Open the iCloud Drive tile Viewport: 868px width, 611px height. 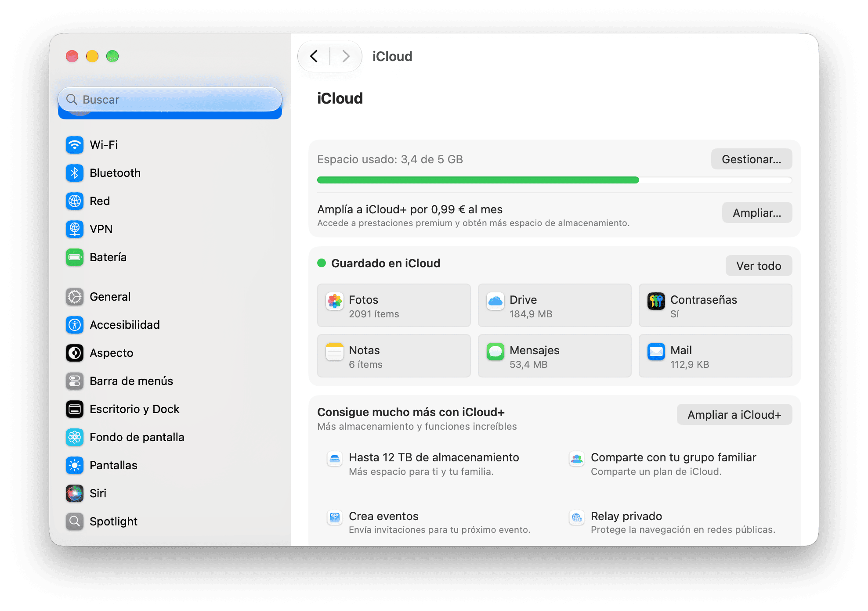coord(555,305)
